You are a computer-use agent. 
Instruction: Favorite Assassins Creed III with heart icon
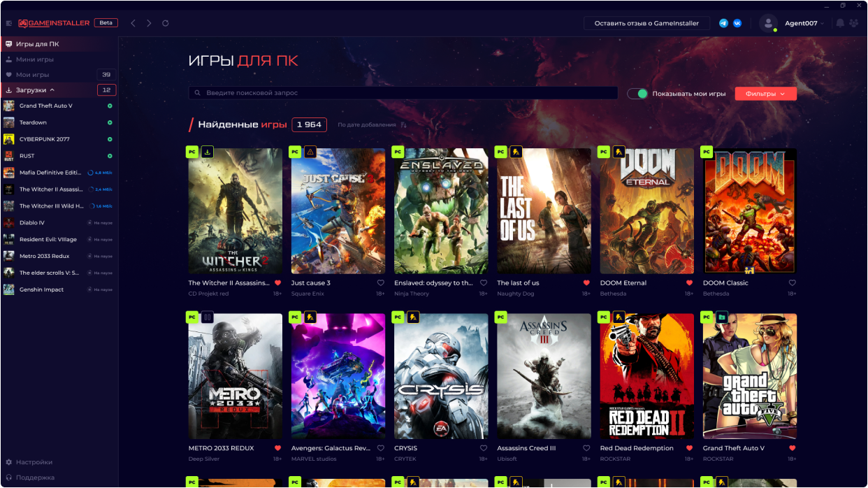586,448
